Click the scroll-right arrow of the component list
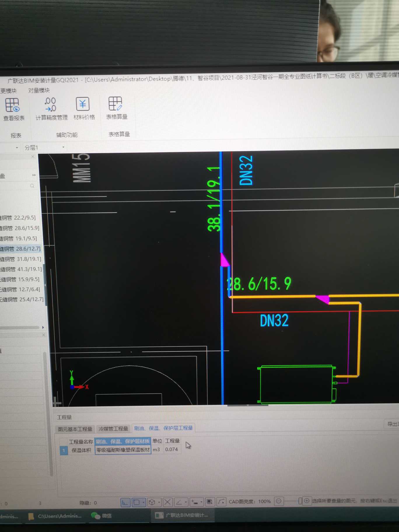The image size is (399, 532). point(43,327)
